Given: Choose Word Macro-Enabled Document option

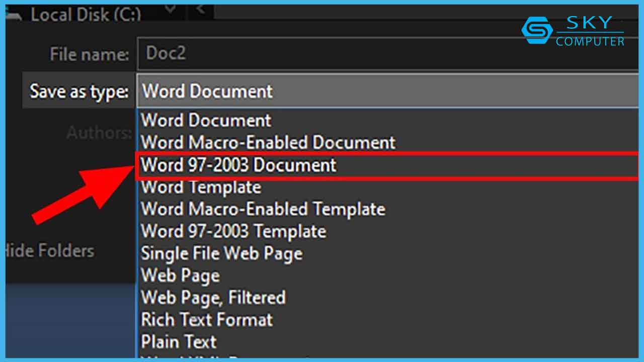Looking at the screenshot, I should click(387, 142).
